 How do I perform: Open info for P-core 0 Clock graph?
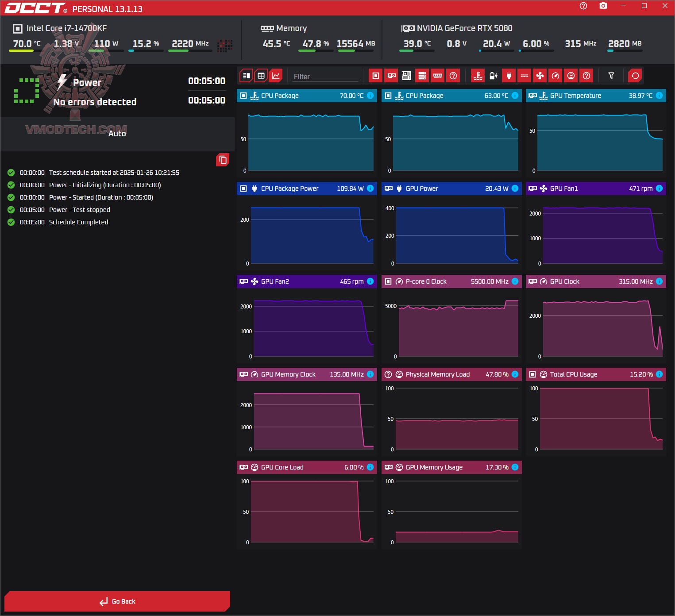[x=515, y=281]
